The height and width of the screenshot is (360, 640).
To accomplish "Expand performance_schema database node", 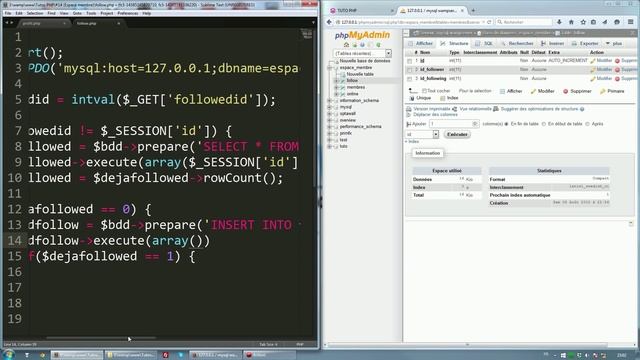I will click(330, 127).
